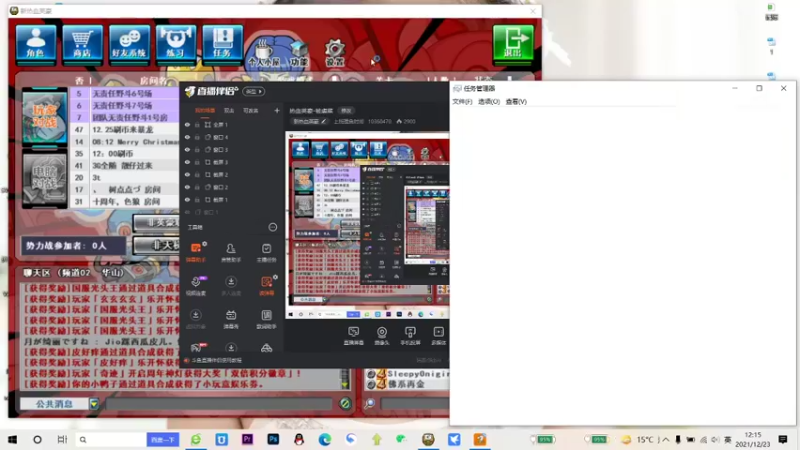
Task: Open the 商店 shop in the game
Action: pos(82,43)
